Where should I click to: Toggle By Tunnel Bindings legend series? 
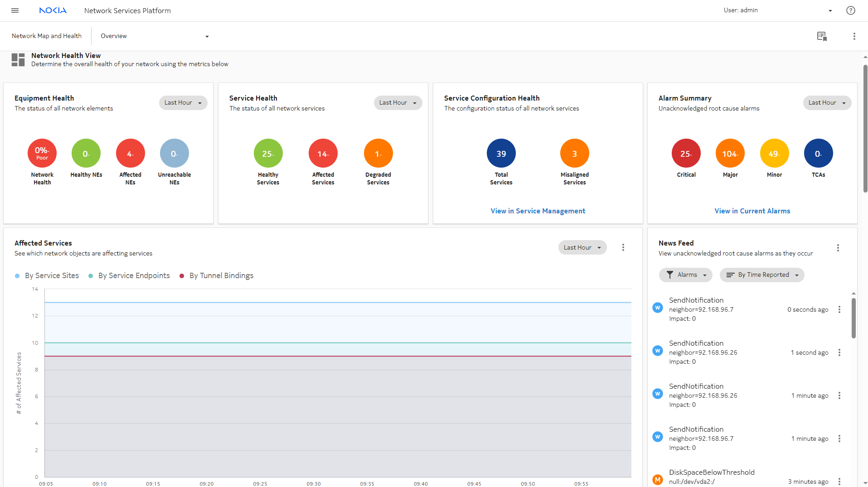point(217,276)
